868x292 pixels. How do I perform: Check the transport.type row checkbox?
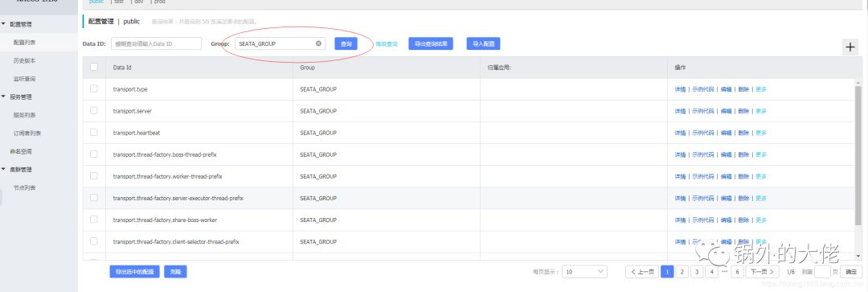pyautogui.click(x=93, y=88)
